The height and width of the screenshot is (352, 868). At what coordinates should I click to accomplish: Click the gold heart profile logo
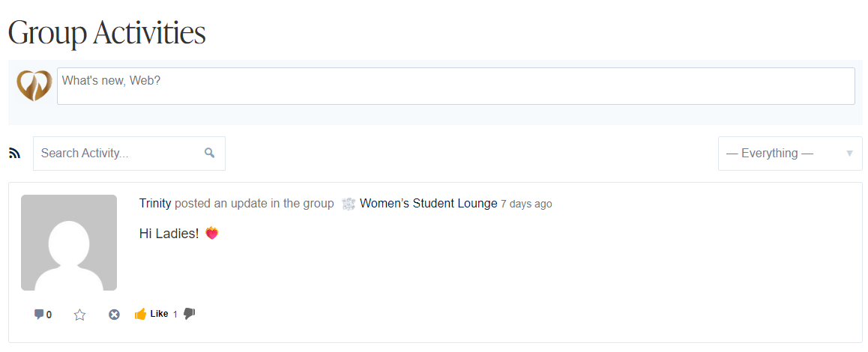coord(34,86)
